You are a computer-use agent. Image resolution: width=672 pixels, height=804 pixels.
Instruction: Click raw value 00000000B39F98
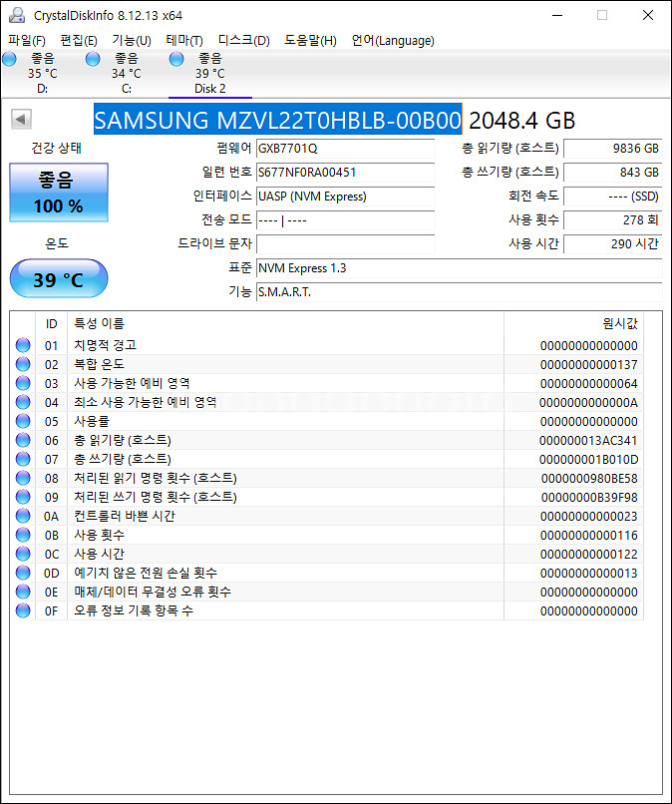pyautogui.click(x=589, y=498)
